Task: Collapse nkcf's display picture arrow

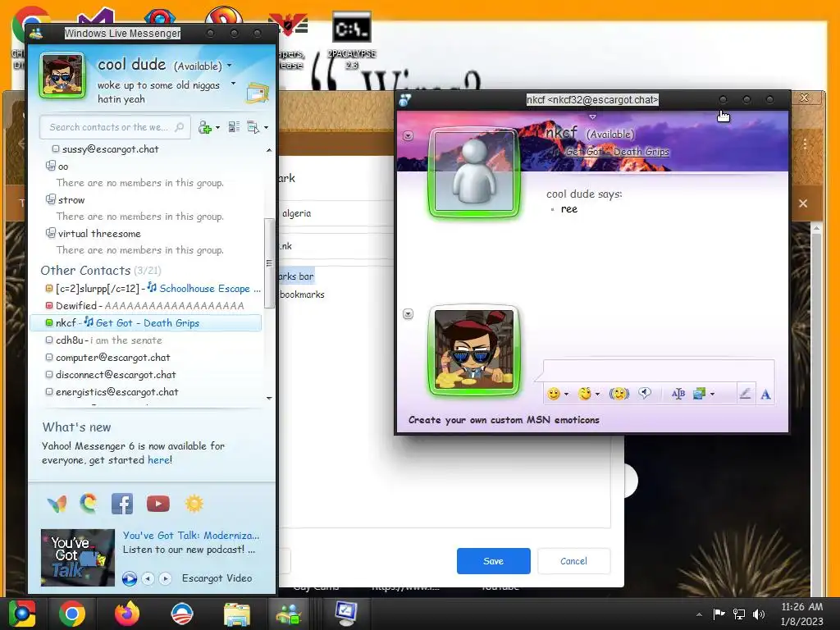Action: (409, 135)
